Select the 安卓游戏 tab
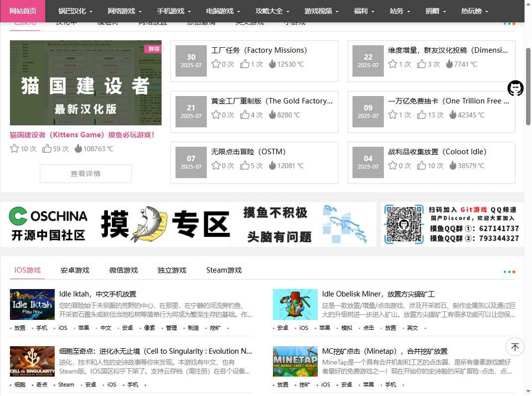The width and height of the screenshot is (532, 396). pyautogui.click(x=75, y=271)
